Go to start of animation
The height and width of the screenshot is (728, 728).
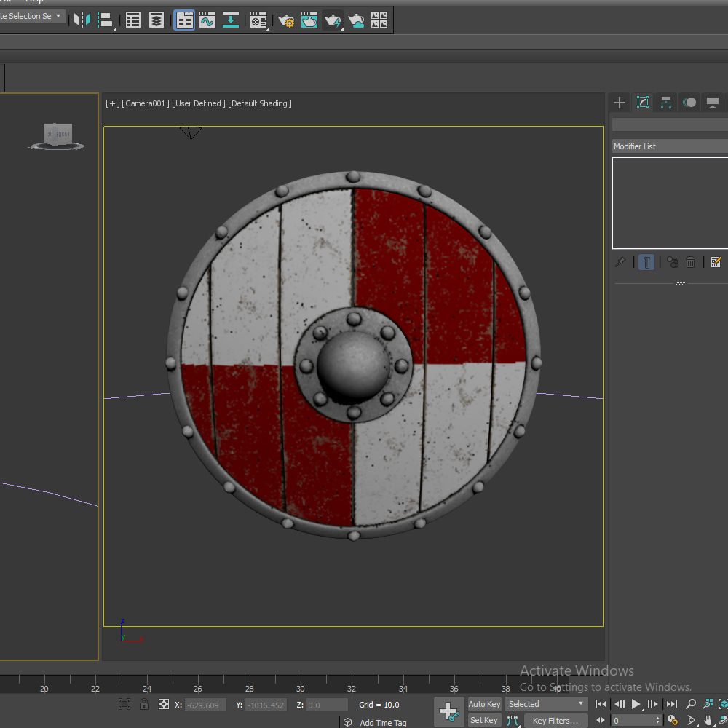(601, 704)
